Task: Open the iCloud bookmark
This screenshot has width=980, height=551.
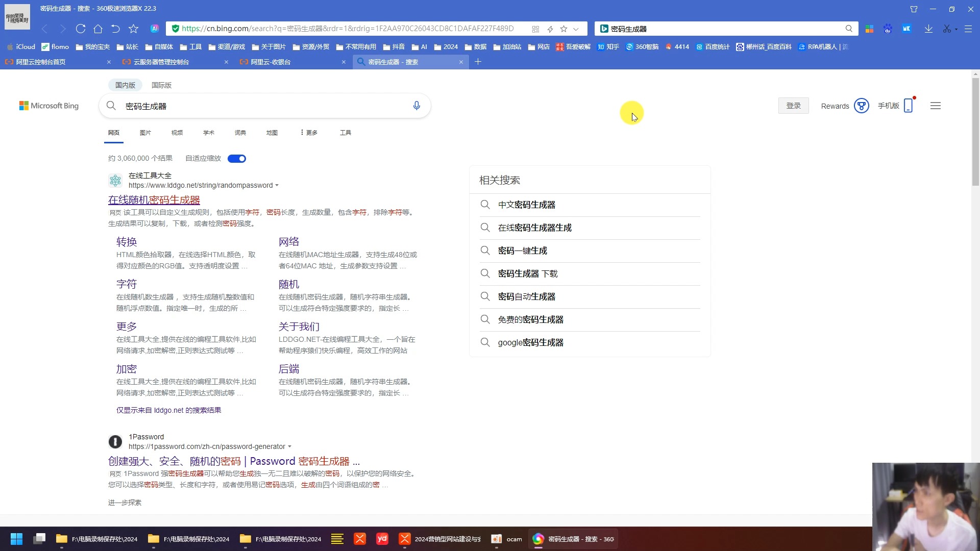Action: click(x=21, y=46)
